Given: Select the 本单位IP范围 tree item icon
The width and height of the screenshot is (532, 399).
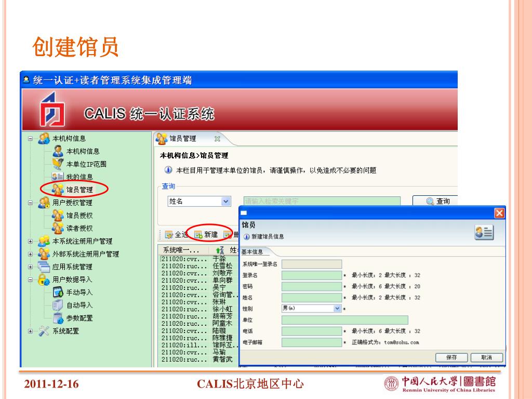Looking at the screenshot, I should (x=58, y=164).
